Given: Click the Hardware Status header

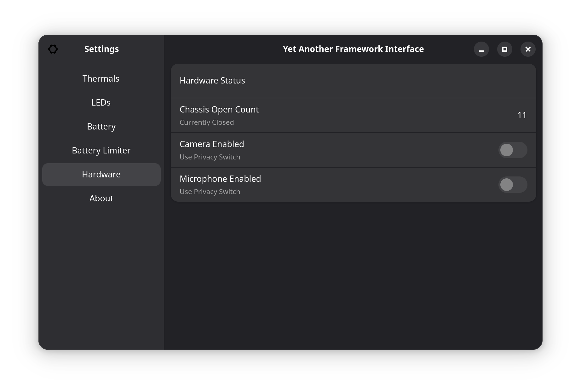Looking at the screenshot, I should [x=212, y=81].
